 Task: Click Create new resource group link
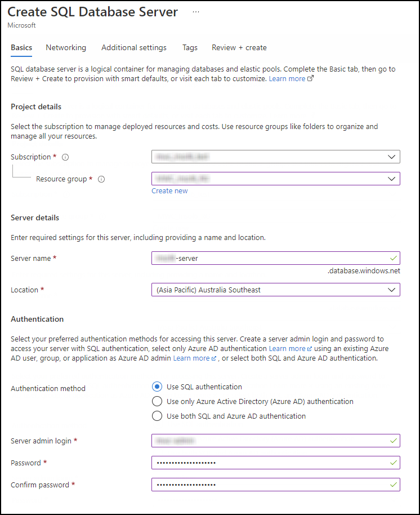pos(169,191)
